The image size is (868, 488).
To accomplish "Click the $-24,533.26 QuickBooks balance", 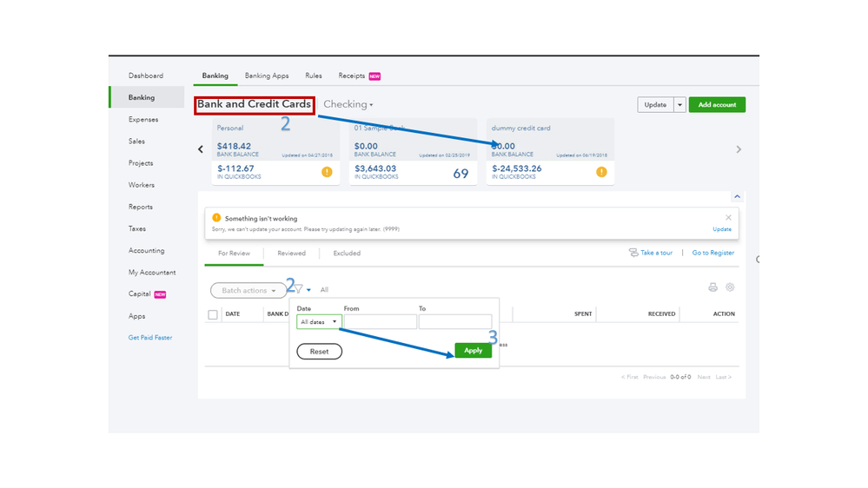I will 516,168.
